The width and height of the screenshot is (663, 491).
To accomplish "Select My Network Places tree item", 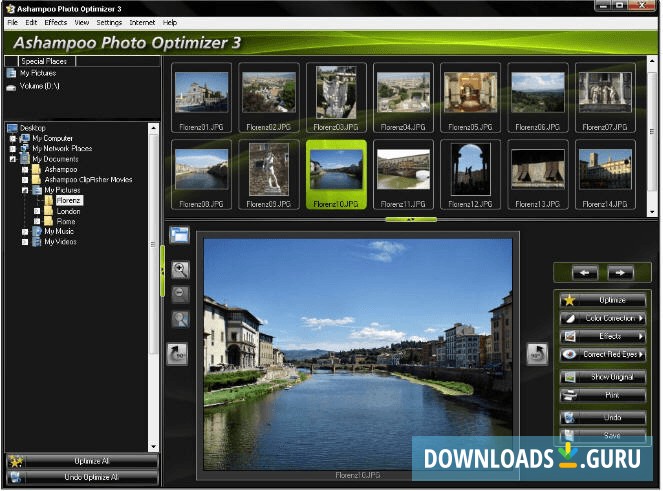I will 62,148.
